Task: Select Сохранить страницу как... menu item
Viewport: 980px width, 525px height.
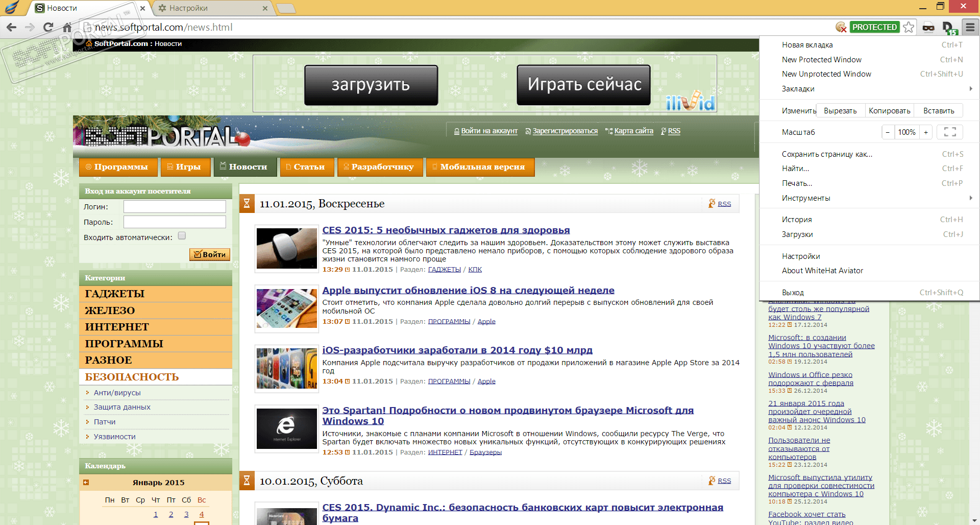Action: [869, 154]
